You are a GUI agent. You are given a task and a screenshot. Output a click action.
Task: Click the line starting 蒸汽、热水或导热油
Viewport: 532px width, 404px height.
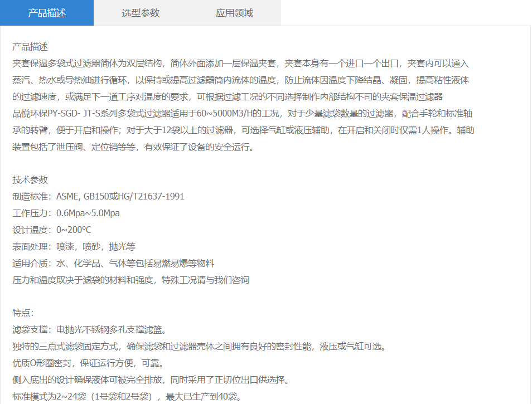tap(240, 80)
